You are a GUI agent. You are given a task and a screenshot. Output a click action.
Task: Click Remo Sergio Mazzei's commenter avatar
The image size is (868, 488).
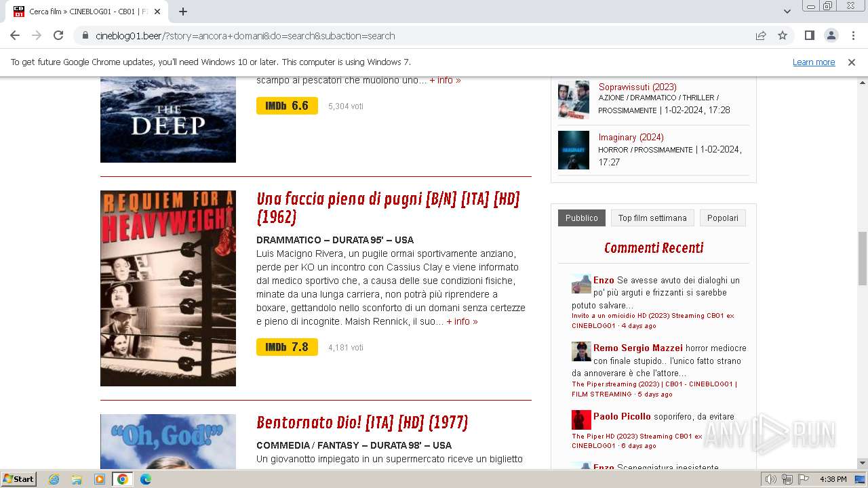(581, 351)
